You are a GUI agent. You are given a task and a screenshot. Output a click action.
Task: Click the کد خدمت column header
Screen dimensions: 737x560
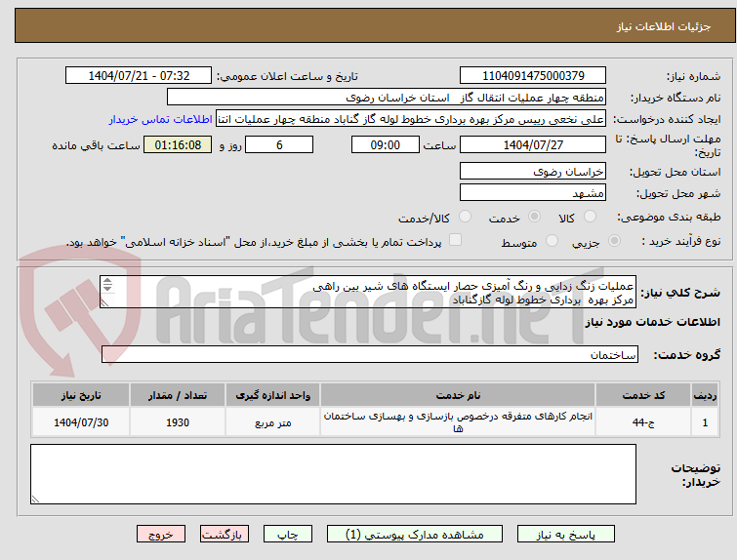(643, 395)
